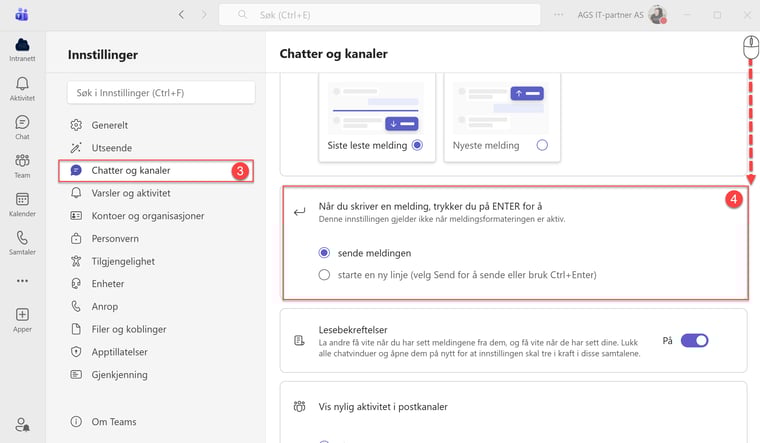The height and width of the screenshot is (443, 760).
Task: Open the Team section icon
Action: click(22, 165)
